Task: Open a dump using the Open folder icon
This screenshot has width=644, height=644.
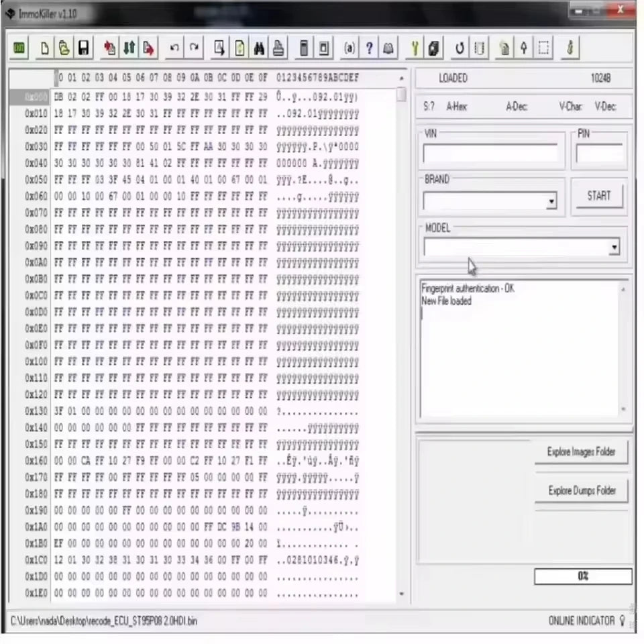Action: coord(64,48)
